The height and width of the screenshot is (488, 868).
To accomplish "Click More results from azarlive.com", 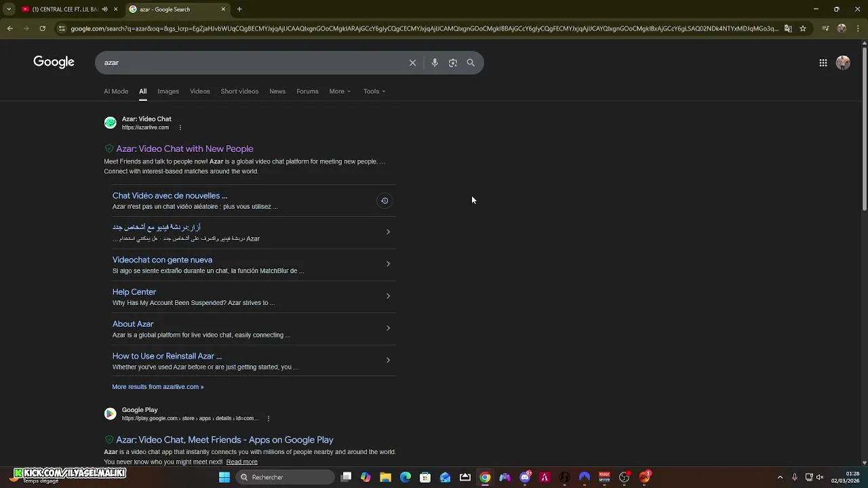I will 158,386.
